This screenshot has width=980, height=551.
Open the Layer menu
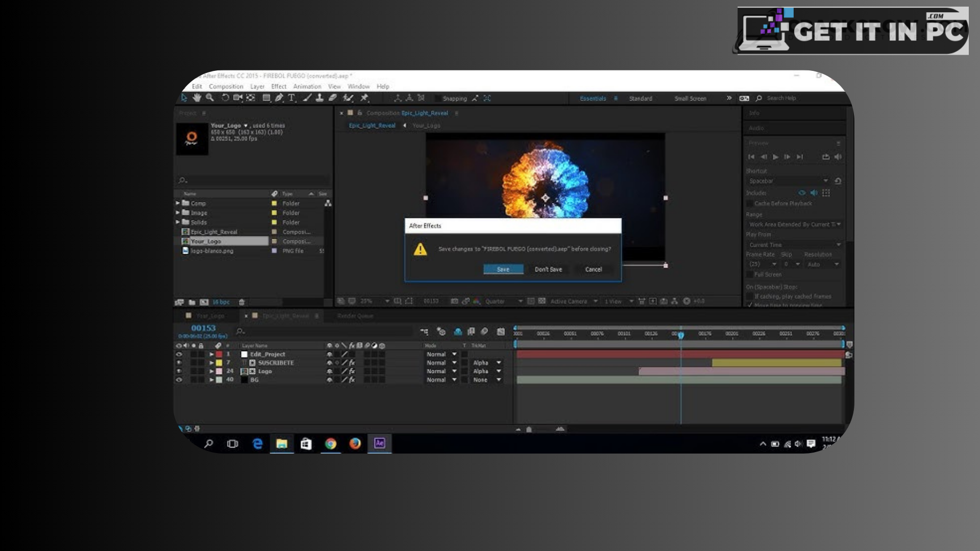[257, 87]
